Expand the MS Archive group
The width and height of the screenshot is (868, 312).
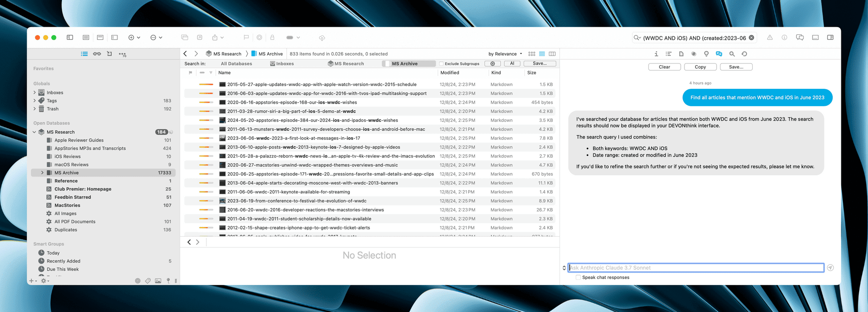[42, 173]
